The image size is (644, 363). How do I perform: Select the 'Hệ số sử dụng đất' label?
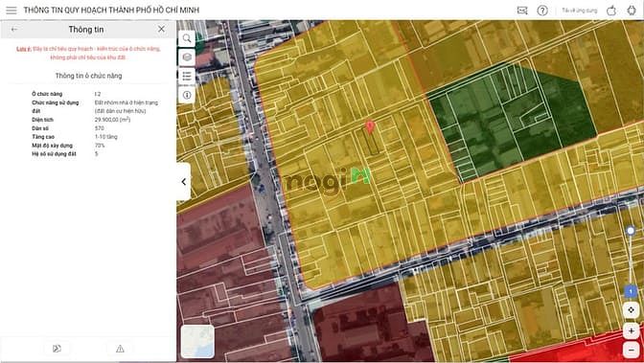pyautogui.click(x=54, y=154)
